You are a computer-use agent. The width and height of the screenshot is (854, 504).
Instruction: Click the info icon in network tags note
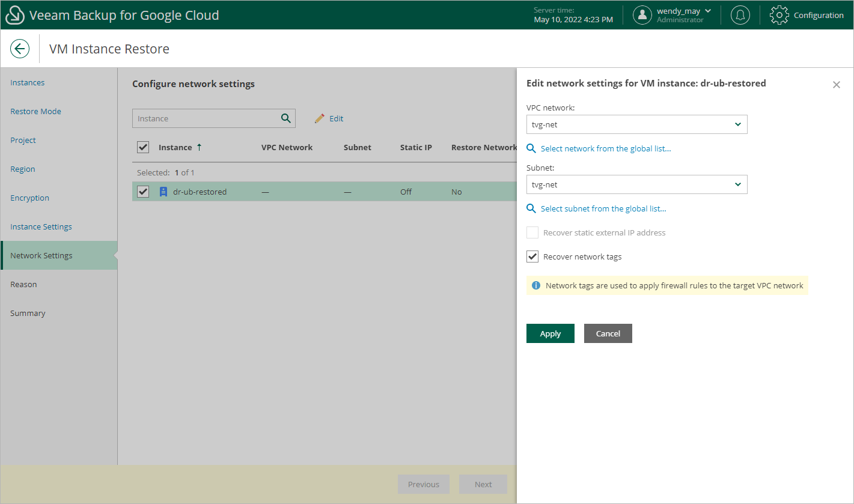[536, 285]
